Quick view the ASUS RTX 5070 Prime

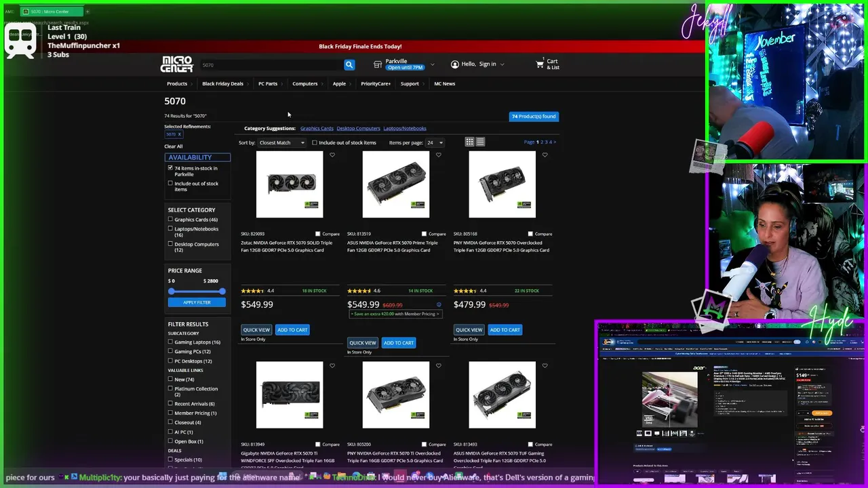click(363, 343)
